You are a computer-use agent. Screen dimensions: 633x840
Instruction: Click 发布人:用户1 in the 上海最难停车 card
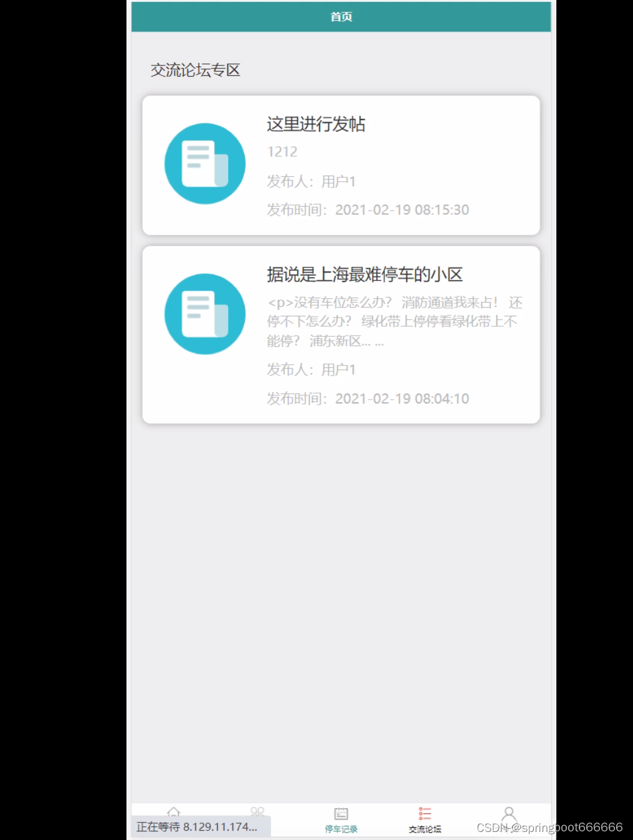pyautogui.click(x=311, y=370)
